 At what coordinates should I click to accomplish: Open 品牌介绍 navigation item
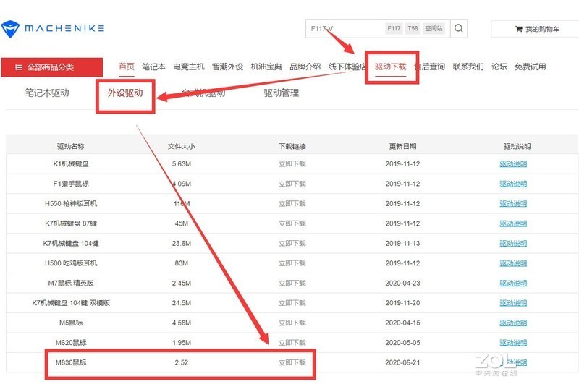pos(305,67)
